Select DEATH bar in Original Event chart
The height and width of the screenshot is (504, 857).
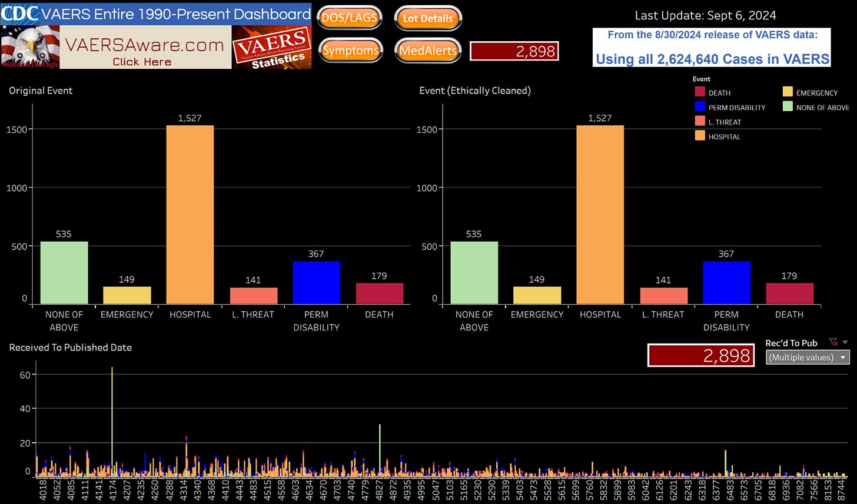(x=379, y=293)
